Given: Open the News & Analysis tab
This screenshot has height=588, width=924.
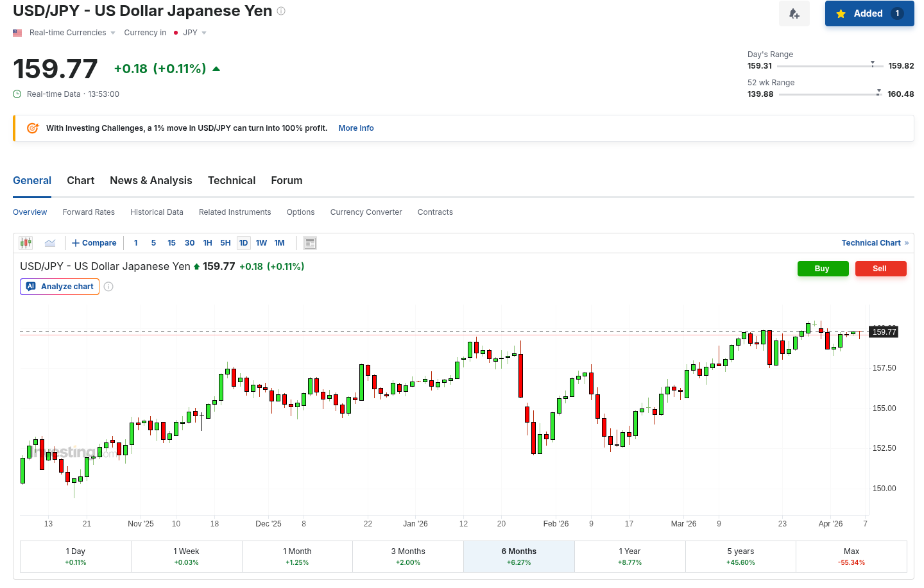Looking at the screenshot, I should pos(151,181).
